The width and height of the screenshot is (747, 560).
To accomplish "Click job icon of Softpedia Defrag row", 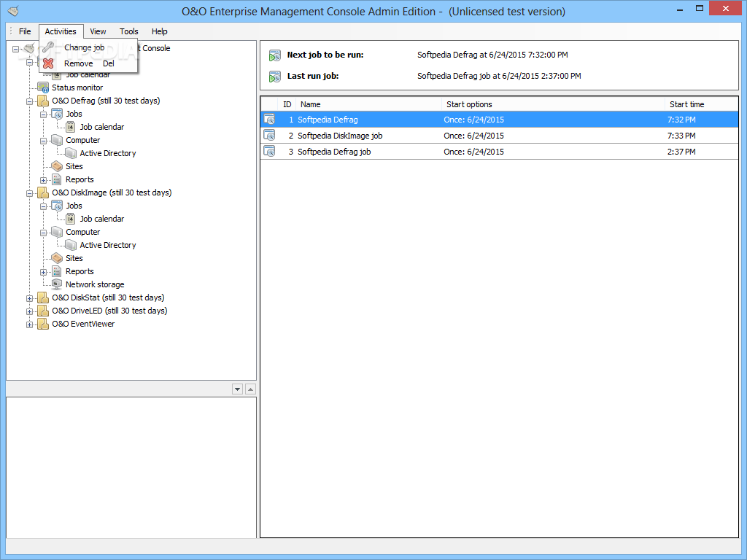I will [x=270, y=119].
